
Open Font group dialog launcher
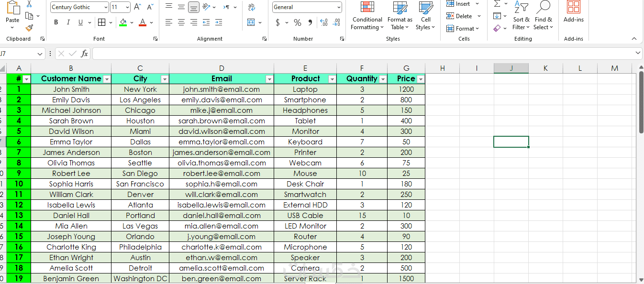[155, 39]
